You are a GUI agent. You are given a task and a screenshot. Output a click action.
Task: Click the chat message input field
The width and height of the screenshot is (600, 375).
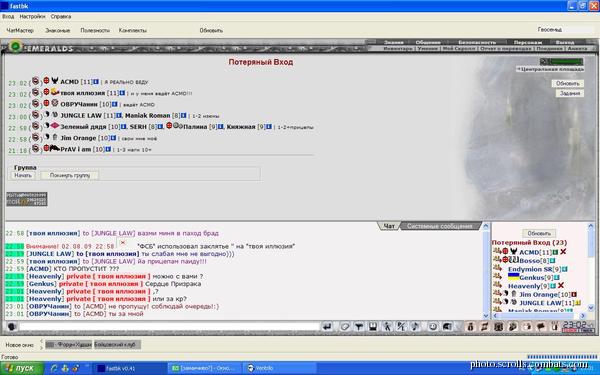point(169,327)
